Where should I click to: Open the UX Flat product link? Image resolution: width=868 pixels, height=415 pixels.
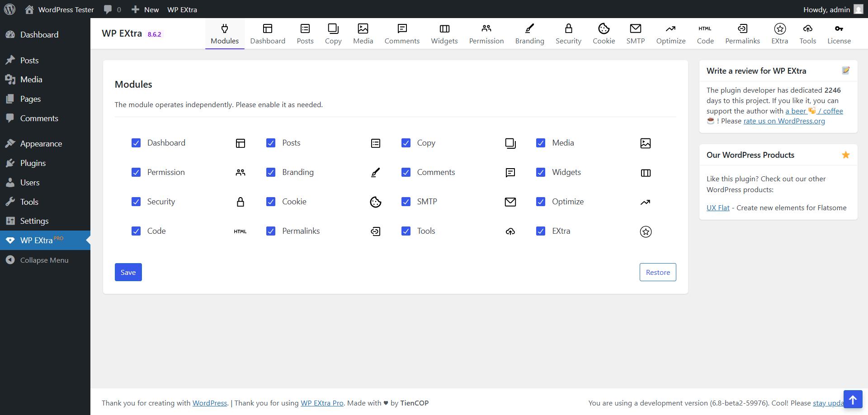[x=718, y=208]
